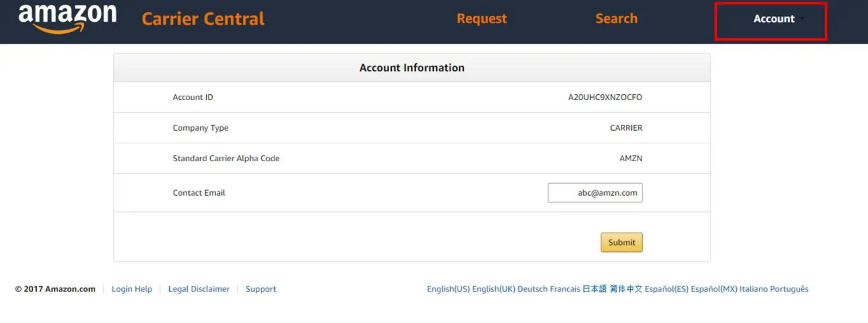Open the Search page
The width and height of the screenshot is (868, 323).
[x=616, y=18]
